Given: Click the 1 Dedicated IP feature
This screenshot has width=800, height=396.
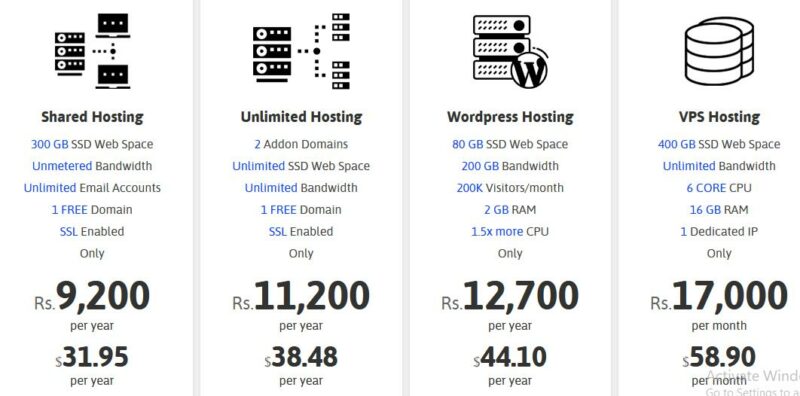Looking at the screenshot, I should [719, 232].
